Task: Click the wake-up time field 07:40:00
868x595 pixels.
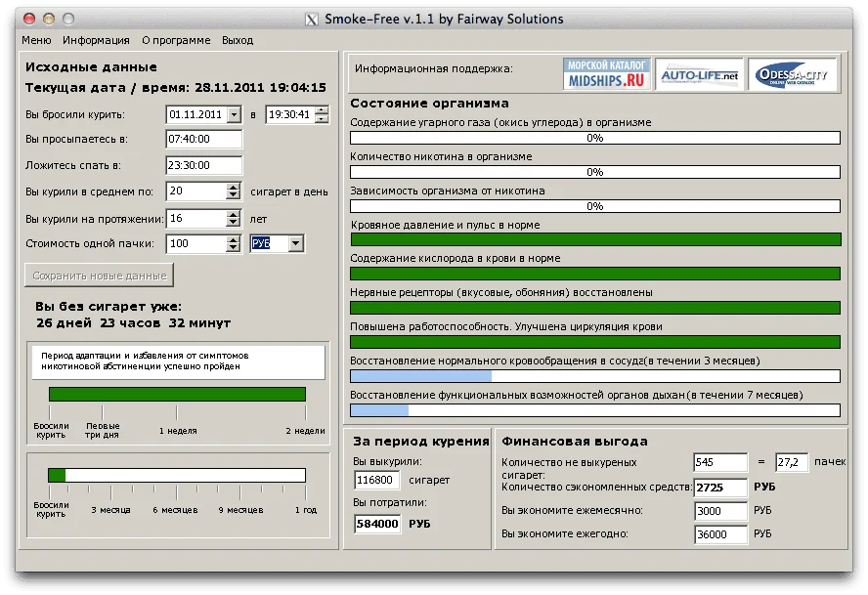Action: point(203,140)
